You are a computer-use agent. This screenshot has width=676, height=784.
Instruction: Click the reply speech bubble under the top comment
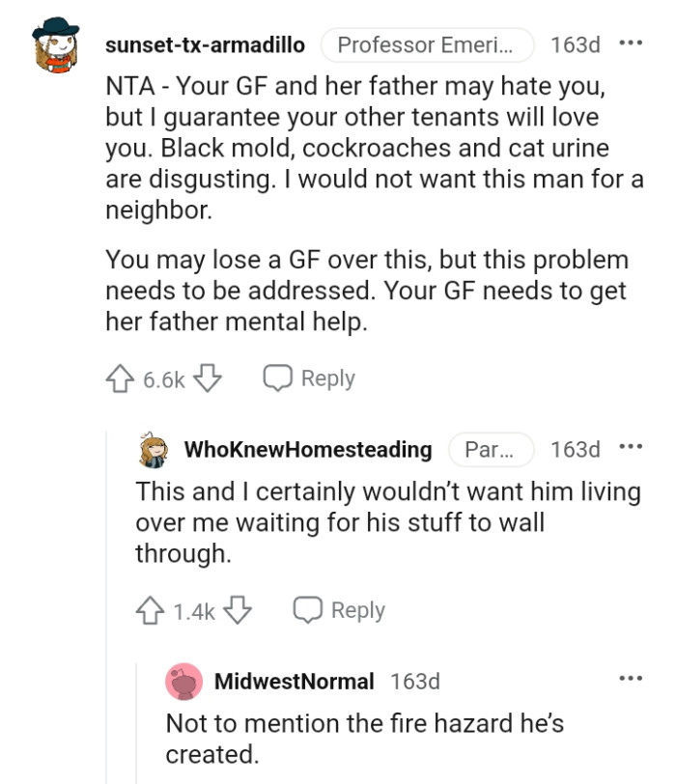[x=279, y=378]
